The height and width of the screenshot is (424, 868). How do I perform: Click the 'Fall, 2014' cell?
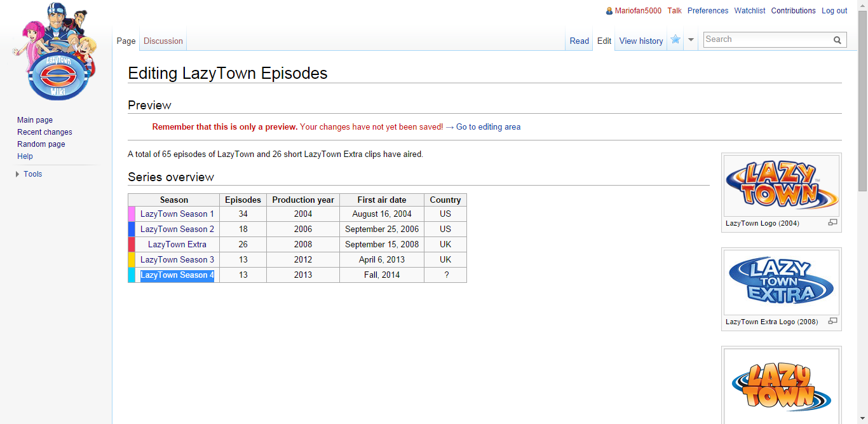pyautogui.click(x=382, y=275)
